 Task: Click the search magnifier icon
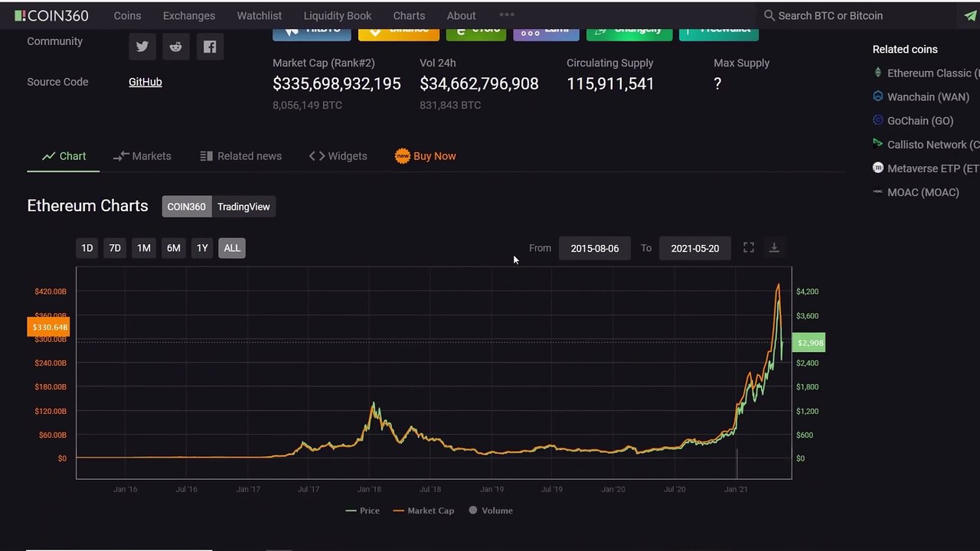pos(769,15)
